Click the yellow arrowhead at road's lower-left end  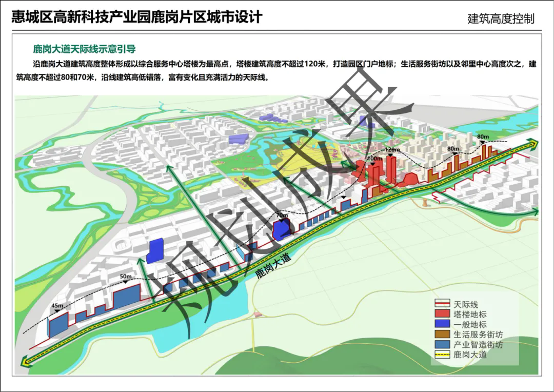point(24,363)
